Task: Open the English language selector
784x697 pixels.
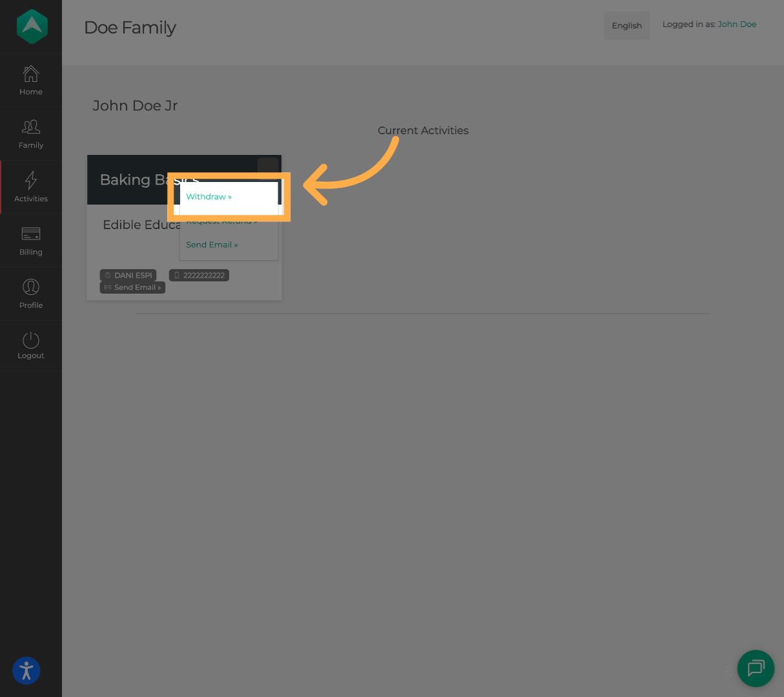Action: tap(627, 26)
